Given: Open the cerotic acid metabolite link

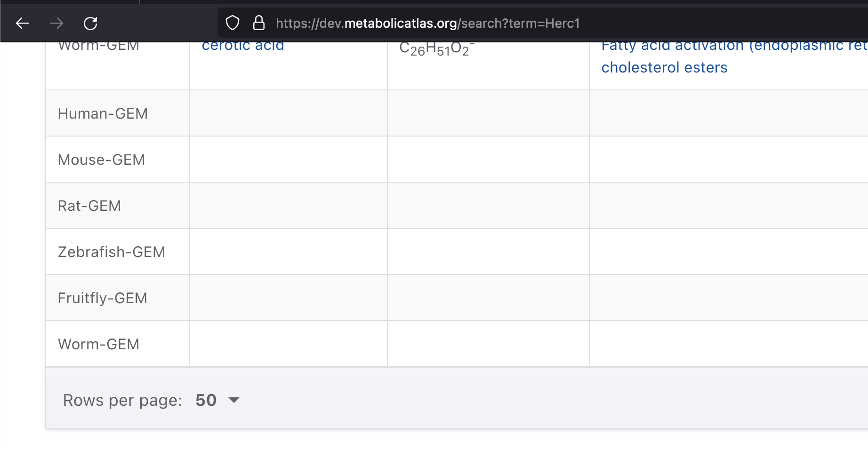Looking at the screenshot, I should [243, 45].
